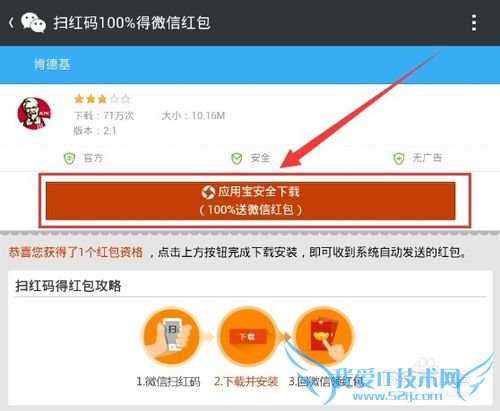500x411 pixels.
Task: Tap the 应用宝安全下载 button
Action: [250, 201]
